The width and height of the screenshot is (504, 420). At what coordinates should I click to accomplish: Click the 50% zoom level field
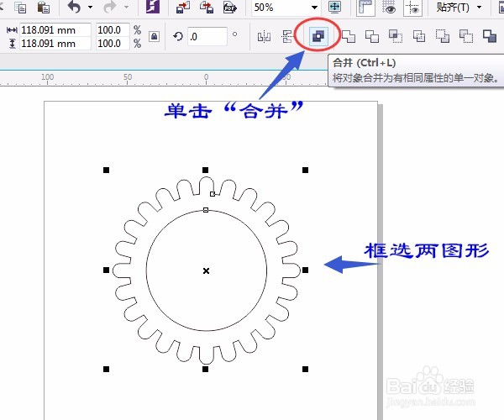click(281, 7)
